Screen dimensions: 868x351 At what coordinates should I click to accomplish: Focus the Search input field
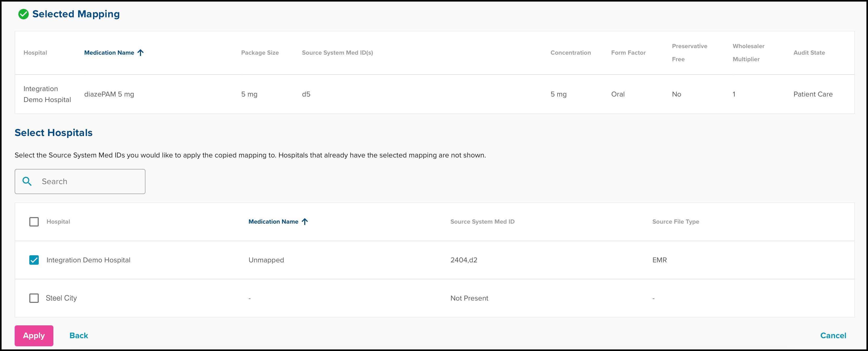[89, 182]
